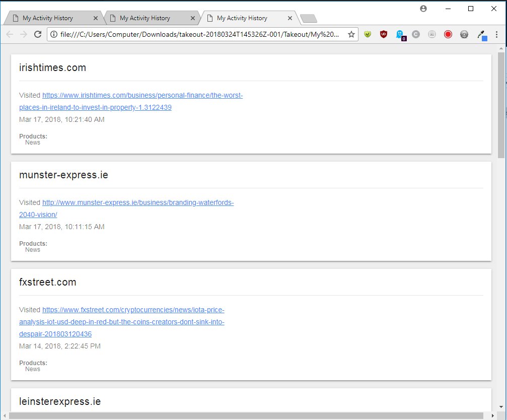This screenshot has width=507, height=420.
Task: Click the fxstreet.com card heading
Action: (x=47, y=282)
